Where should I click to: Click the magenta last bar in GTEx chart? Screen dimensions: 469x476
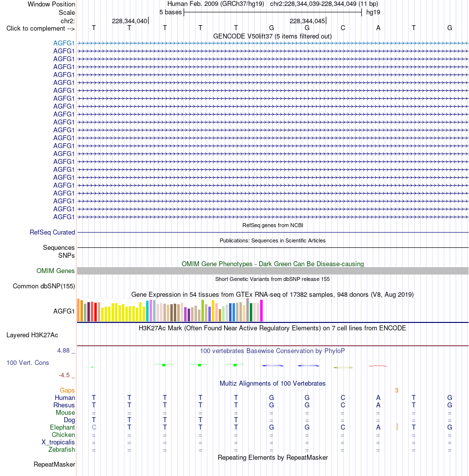(x=261, y=311)
